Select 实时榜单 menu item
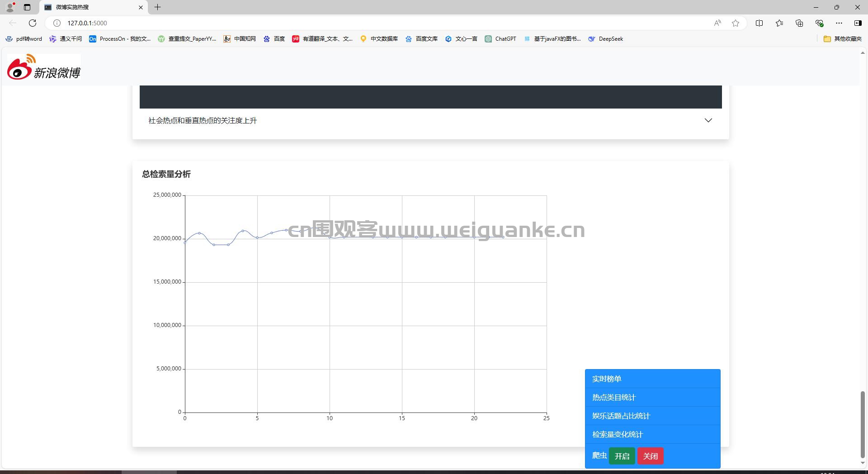This screenshot has width=868, height=474. pos(652,379)
